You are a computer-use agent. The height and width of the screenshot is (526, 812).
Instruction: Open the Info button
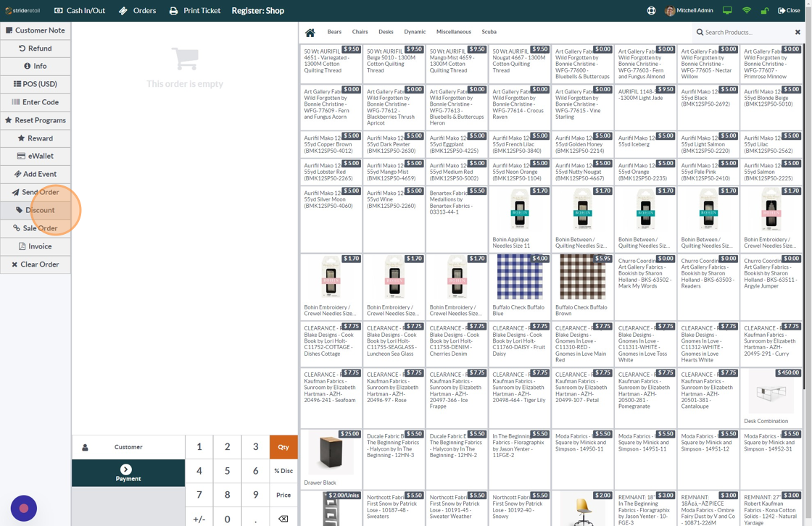(36, 66)
